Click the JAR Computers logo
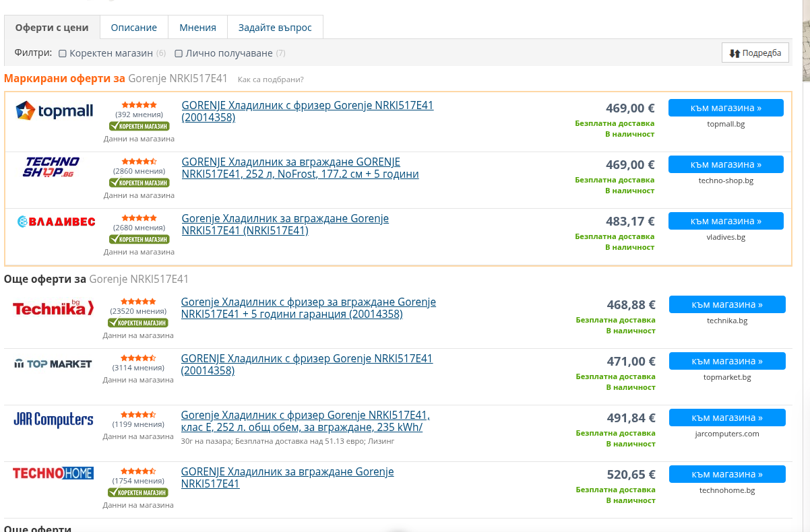The image size is (810, 532). (x=53, y=420)
